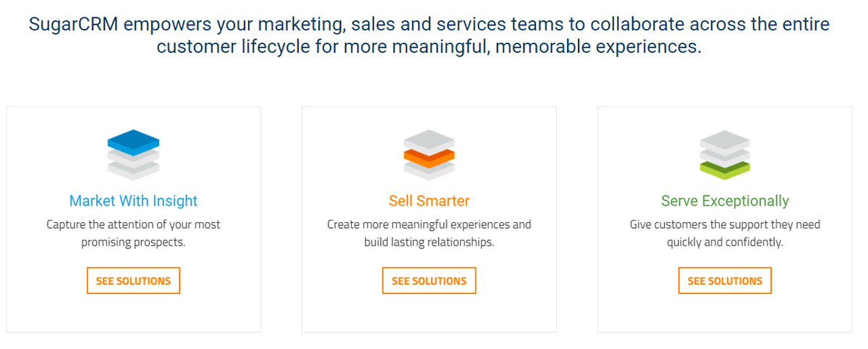Image resolution: width=868 pixels, height=349 pixels.
Task: Click the gray top layer of the Serve stack icon
Action: click(725, 140)
